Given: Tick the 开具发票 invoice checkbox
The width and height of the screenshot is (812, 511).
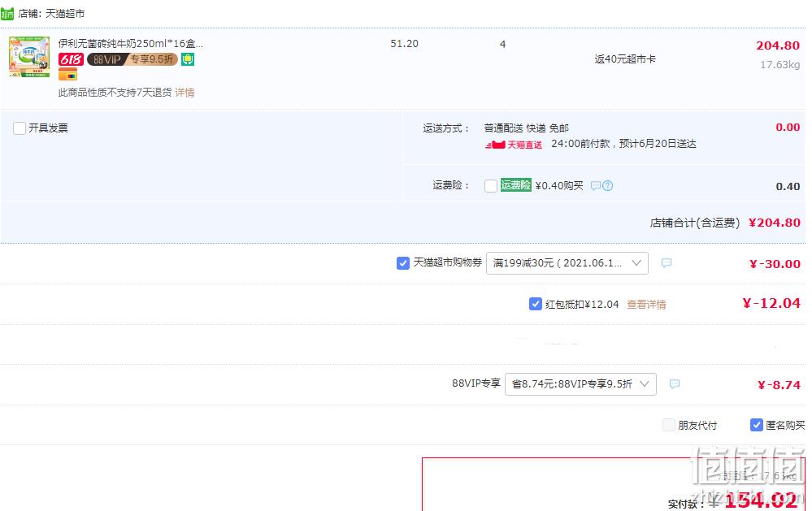Looking at the screenshot, I should click(x=20, y=128).
